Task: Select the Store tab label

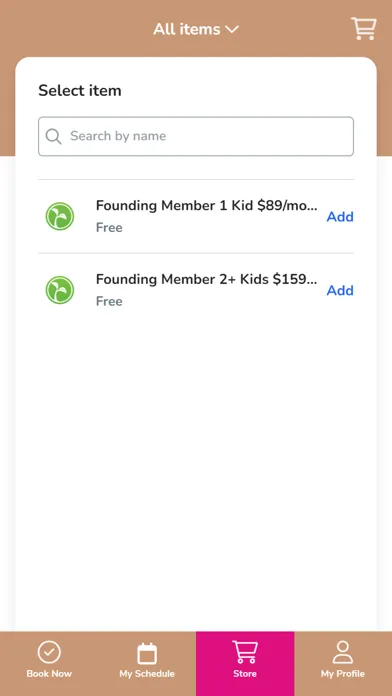Action: [245, 674]
